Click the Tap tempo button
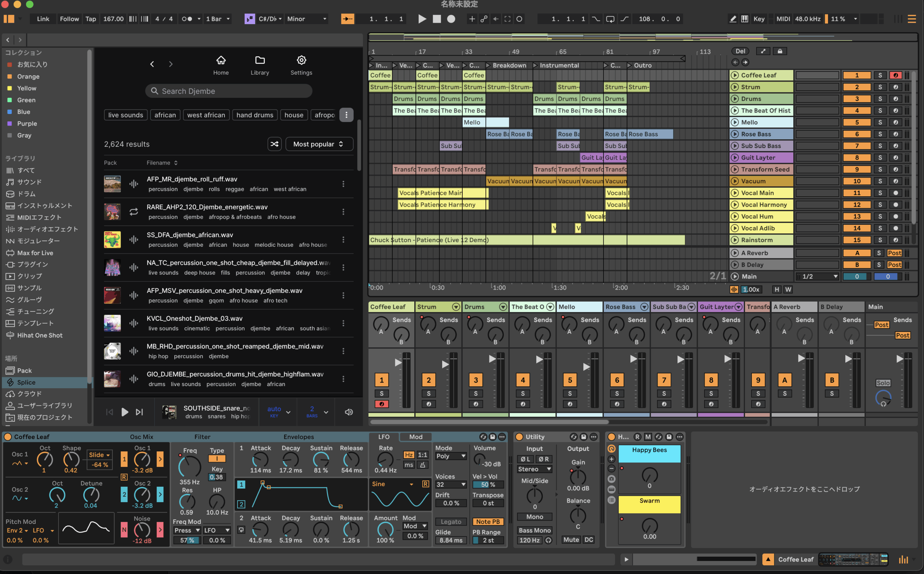The width and height of the screenshot is (924, 574). tap(90, 19)
